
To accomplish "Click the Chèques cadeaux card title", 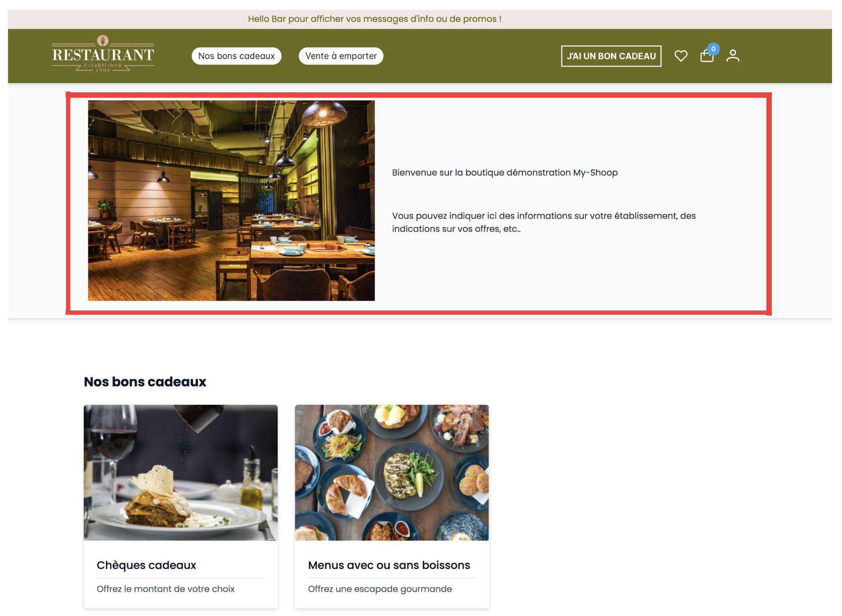I will click(146, 565).
